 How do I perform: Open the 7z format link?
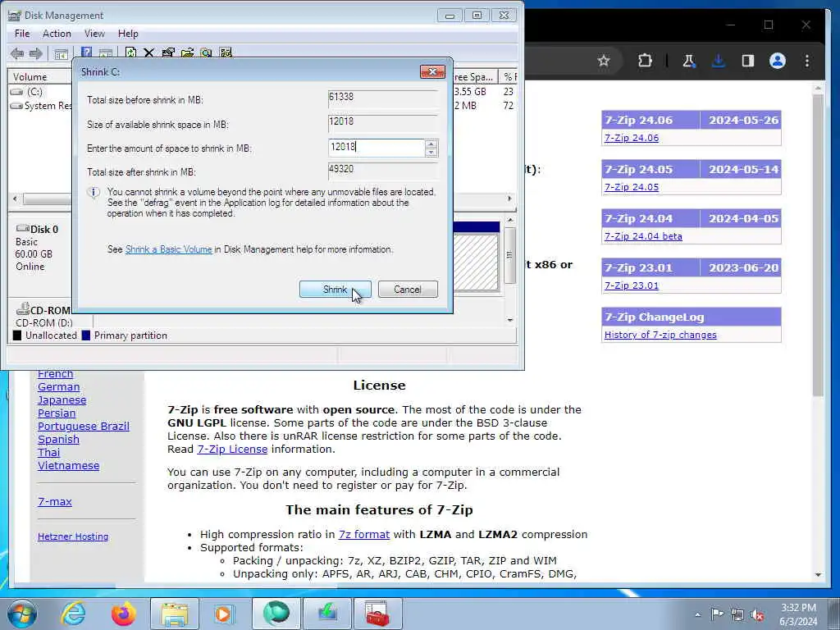coord(364,534)
